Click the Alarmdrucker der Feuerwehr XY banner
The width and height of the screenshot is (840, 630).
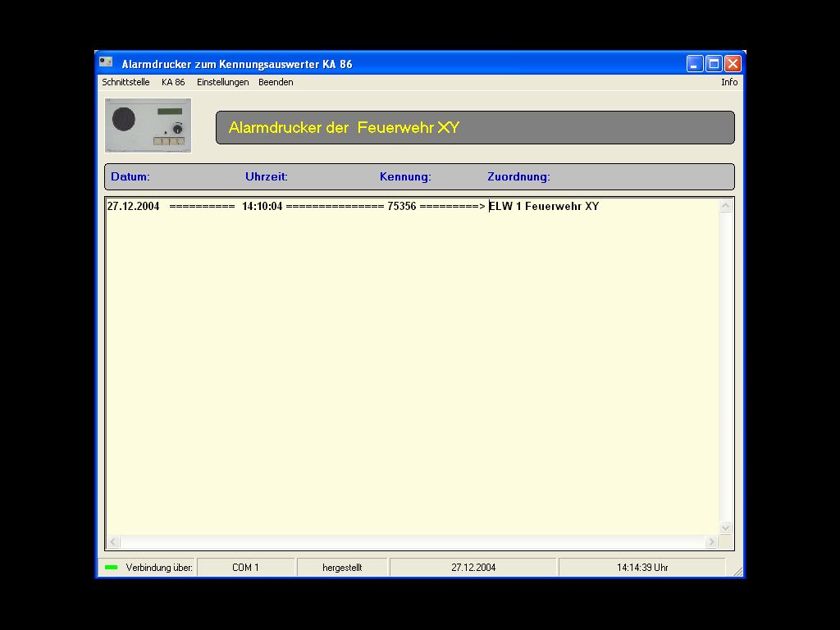tap(475, 128)
